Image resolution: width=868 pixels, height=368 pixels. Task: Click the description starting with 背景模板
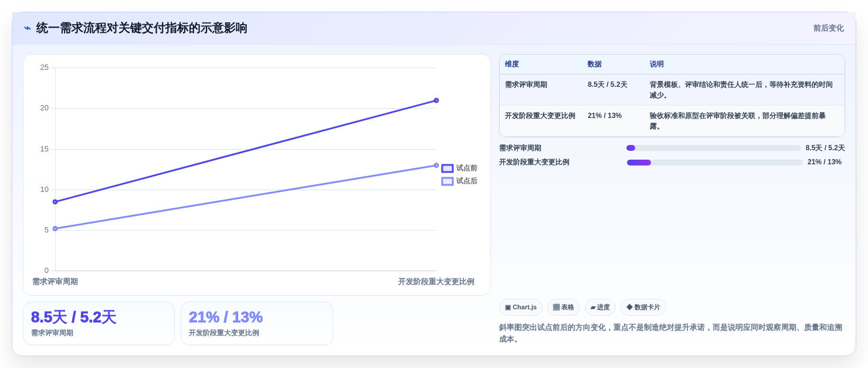tap(741, 90)
